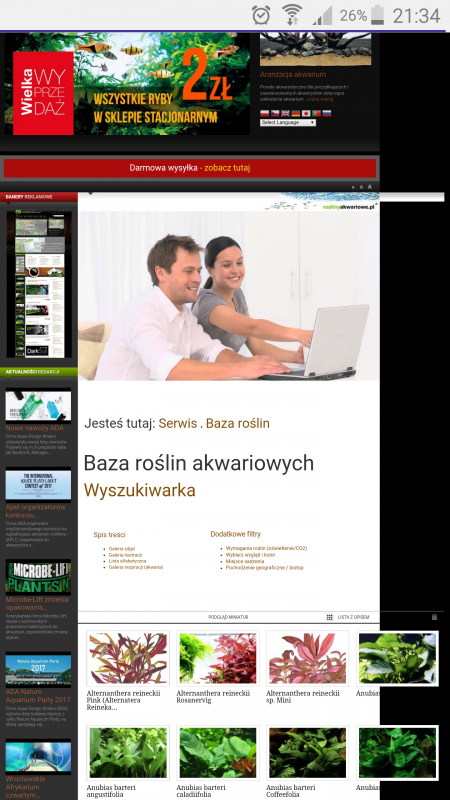Open Wymagania roślin (oświetlenie/CO2) filter
The image size is (450, 800).
(266, 548)
